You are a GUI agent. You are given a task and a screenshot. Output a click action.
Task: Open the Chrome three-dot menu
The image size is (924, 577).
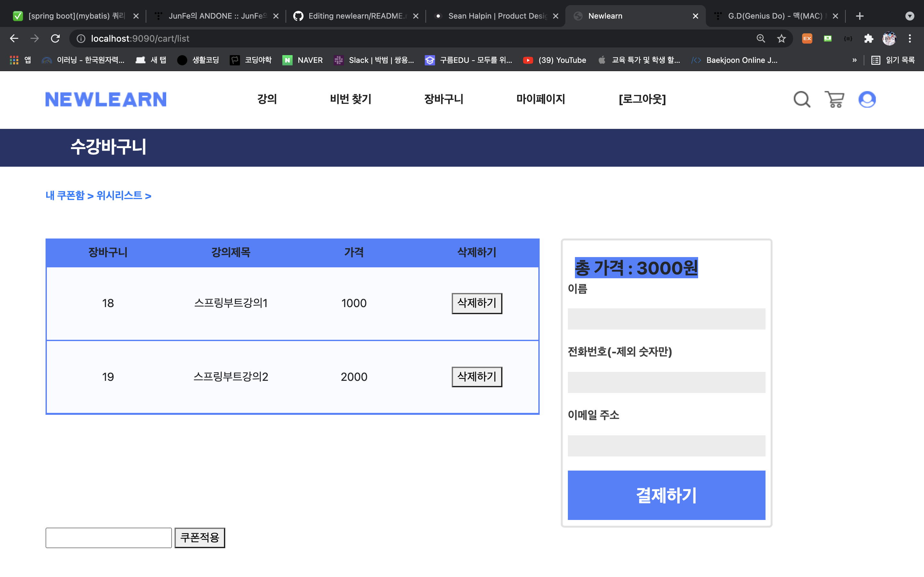[x=910, y=38]
